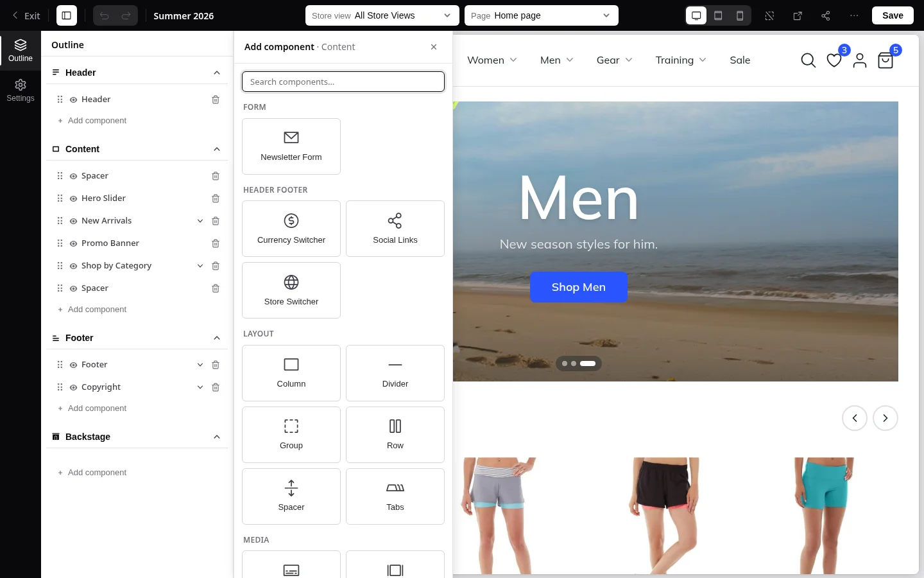The width and height of the screenshot is (924, 578).
Task: Switch to tablet preview mode
Action: pos(718,15)
